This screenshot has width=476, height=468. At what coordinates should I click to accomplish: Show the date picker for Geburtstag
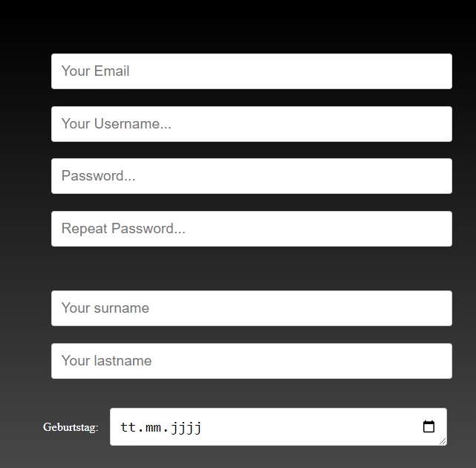pos(428,426)
